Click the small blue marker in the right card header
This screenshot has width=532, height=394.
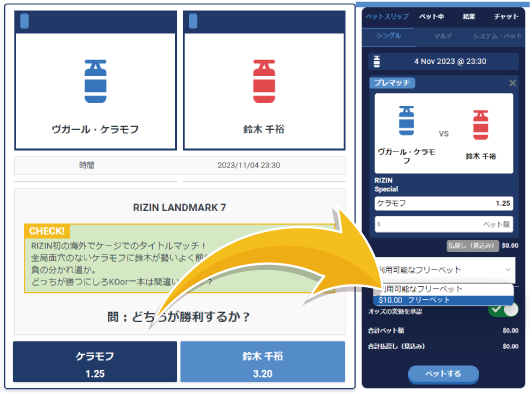pos(193,21)
